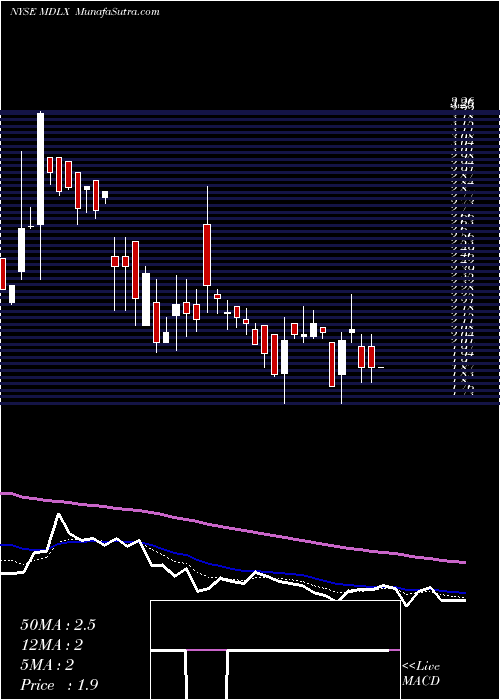
Task: Click the pink 50MA trend line
Action: 232,527
